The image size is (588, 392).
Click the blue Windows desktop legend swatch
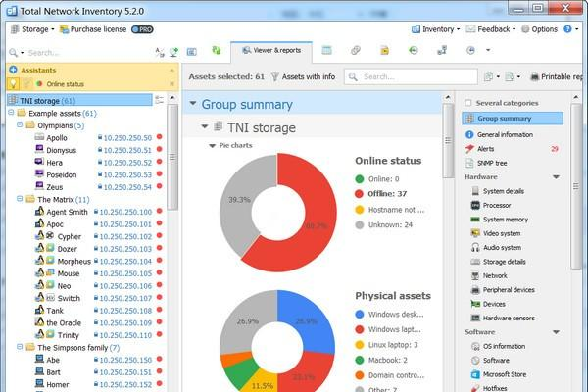click(360, 314)
